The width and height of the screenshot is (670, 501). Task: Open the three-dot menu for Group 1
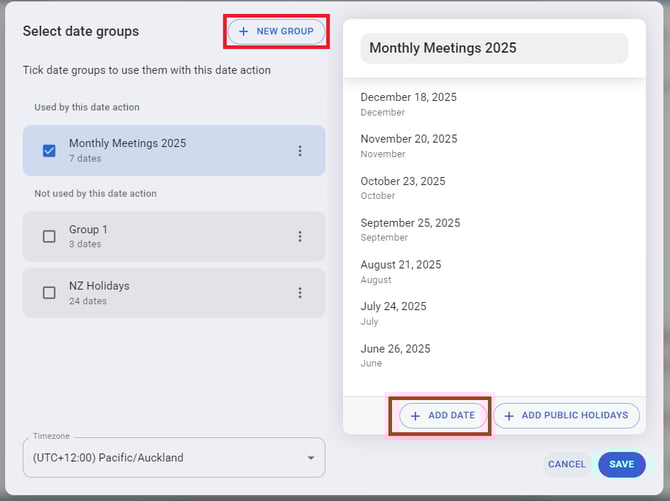pyautogui.click(x=300, y=237)
